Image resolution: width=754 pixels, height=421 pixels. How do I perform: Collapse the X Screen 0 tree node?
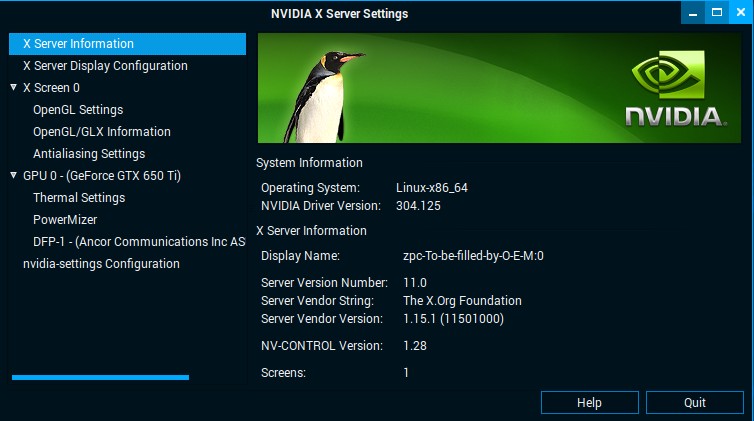coord(13,88)
